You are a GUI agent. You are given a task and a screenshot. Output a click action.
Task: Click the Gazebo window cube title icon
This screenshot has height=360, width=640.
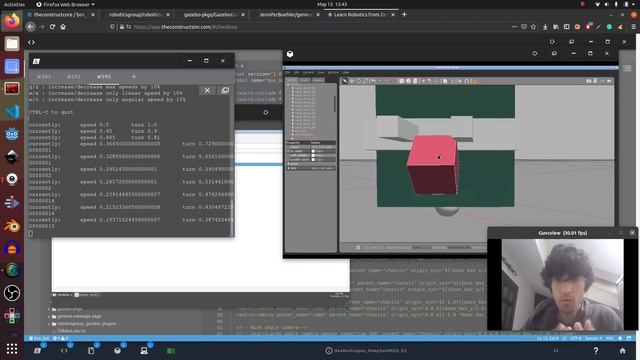pyautogui.click(x=290, y=54)
